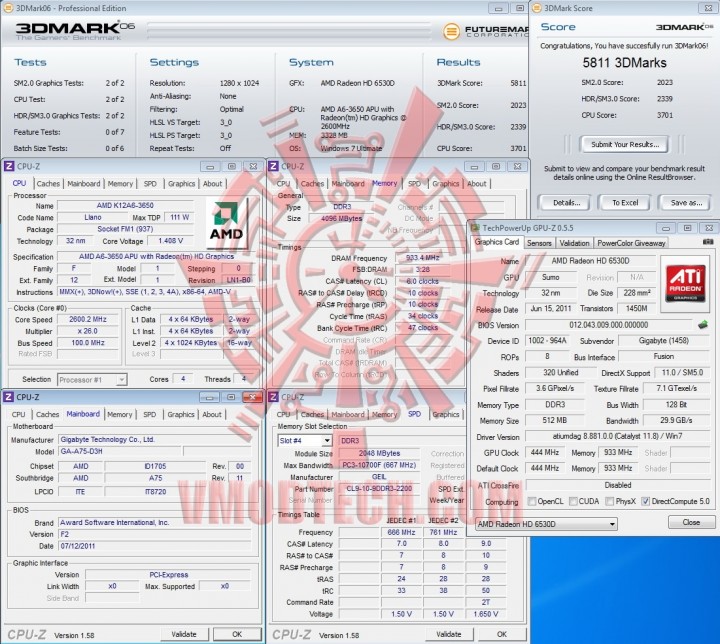Click the 3DMark Score window title icon

click(x=537, y=8)
